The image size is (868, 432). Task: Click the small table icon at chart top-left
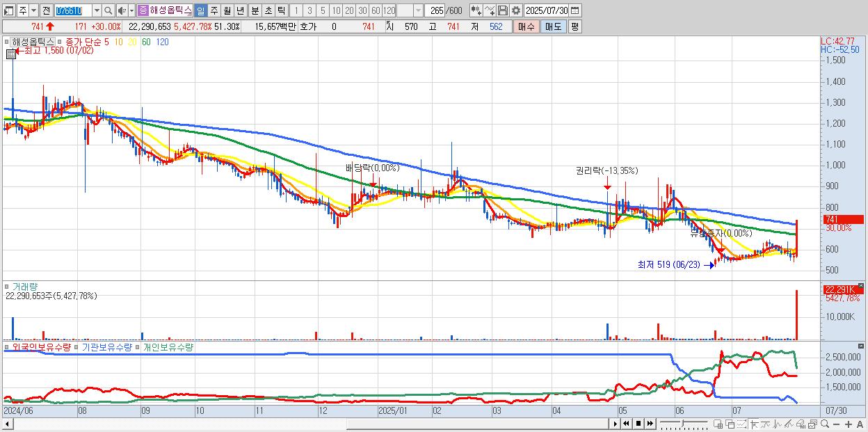click(11, 54)
